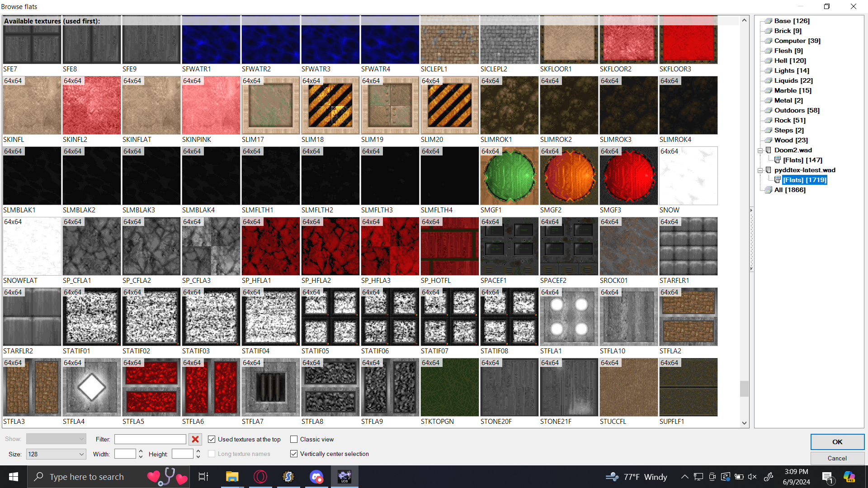Select the SFWATR1 blue water flat
Viewport: 868px width, 488px height.
pyautogui.click(x=211, y=41)
